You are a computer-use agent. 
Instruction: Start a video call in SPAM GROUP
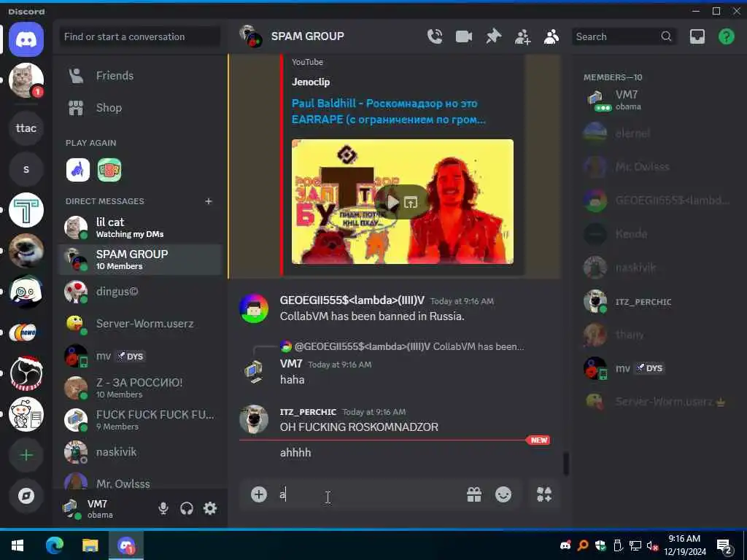click(463, 36)
